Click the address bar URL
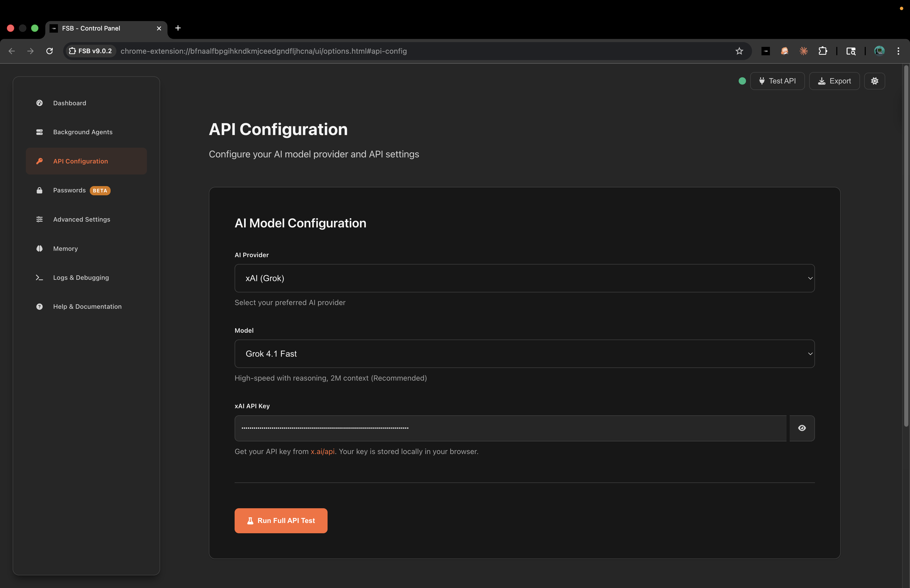910x588 pixels. point(264,51)
